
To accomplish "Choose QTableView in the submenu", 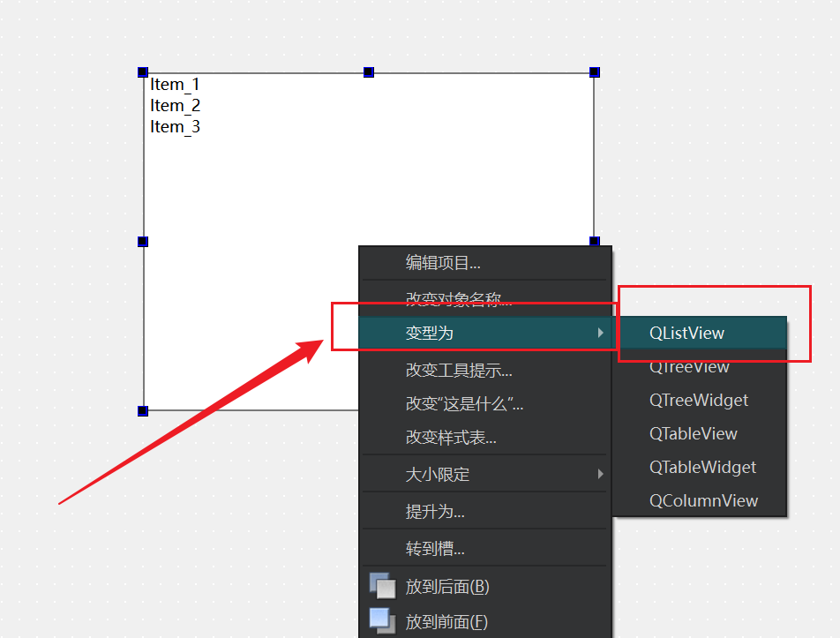I will pos(693,433).
